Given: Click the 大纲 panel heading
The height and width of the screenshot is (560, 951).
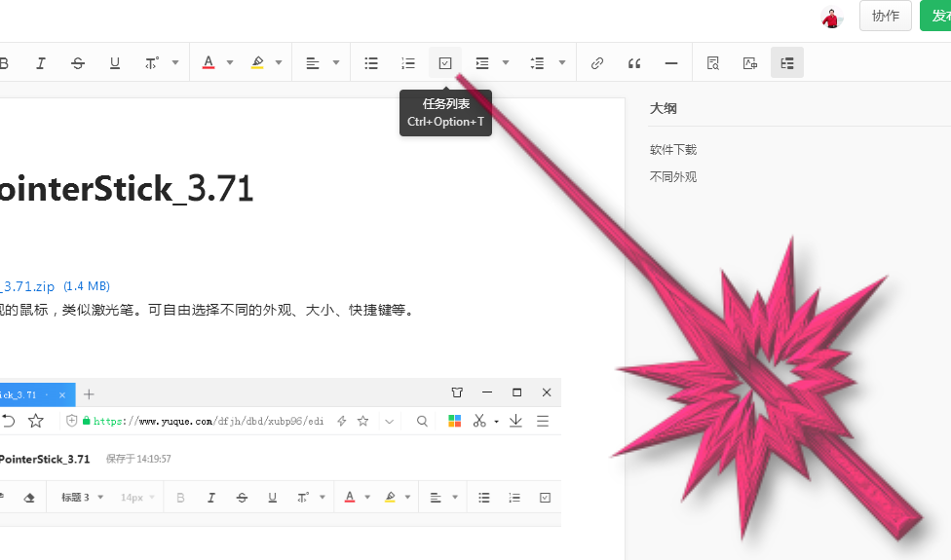Looking at the screenshot, I should tap(663, 108).
